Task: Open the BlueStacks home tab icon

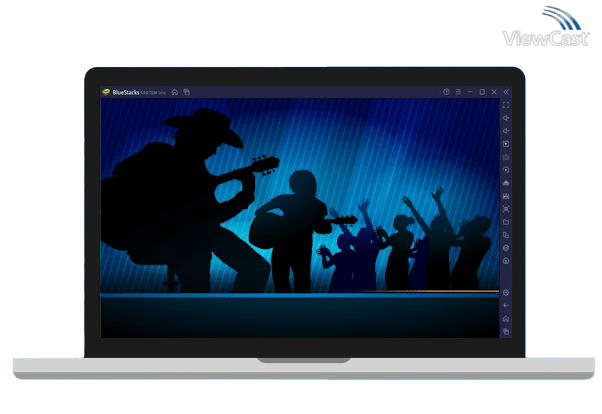Action: pyautogui.click(x=175, y=92)
